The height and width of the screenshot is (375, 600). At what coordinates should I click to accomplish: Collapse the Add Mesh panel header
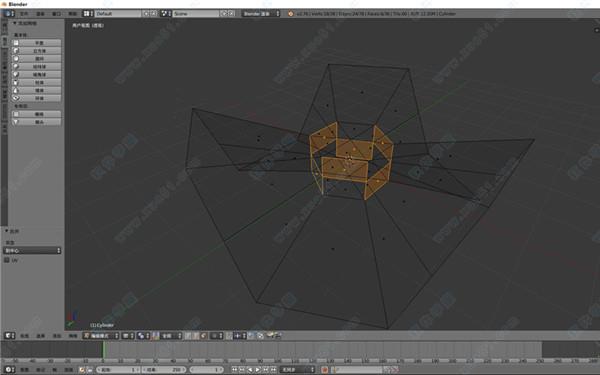[25, 23]
